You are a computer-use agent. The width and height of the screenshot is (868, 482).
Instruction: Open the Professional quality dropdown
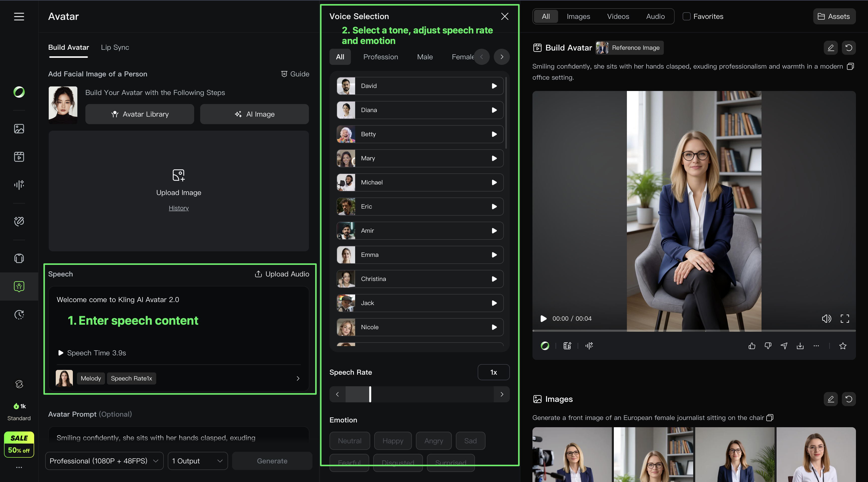104,461
